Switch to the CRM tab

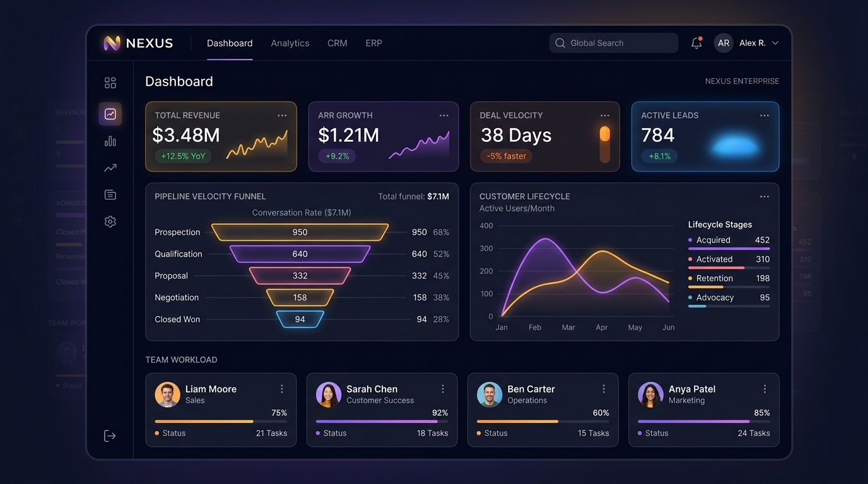337,43
